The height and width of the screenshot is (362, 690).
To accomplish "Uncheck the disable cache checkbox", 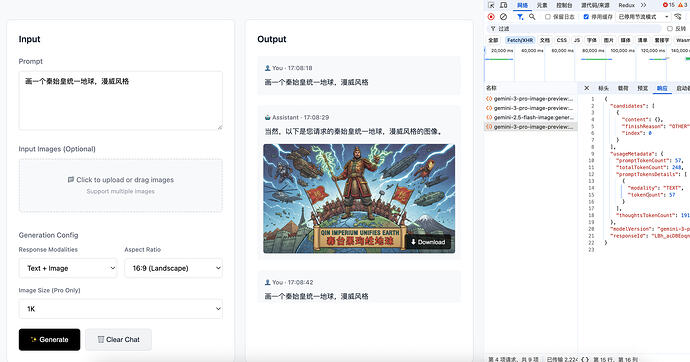I will tap(586, 17).
